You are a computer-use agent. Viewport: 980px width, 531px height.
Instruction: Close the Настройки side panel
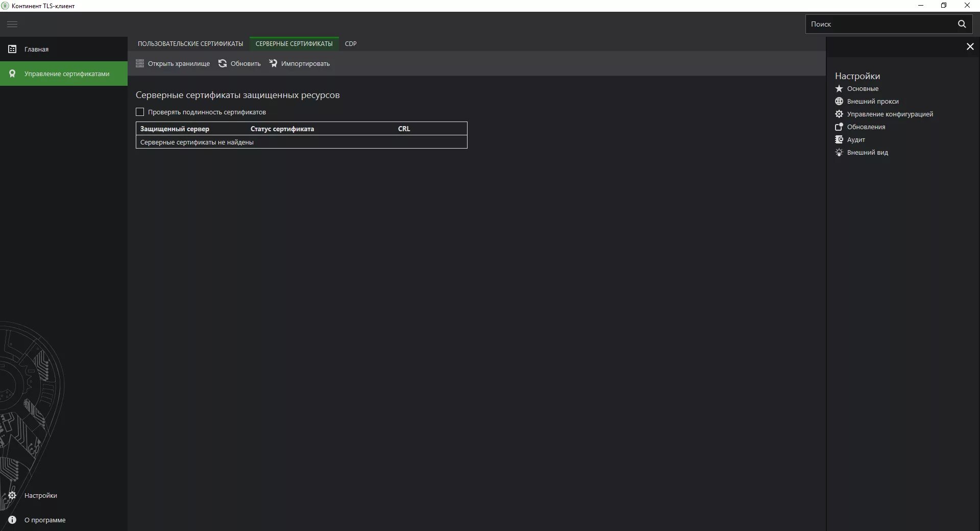[970, 46]
